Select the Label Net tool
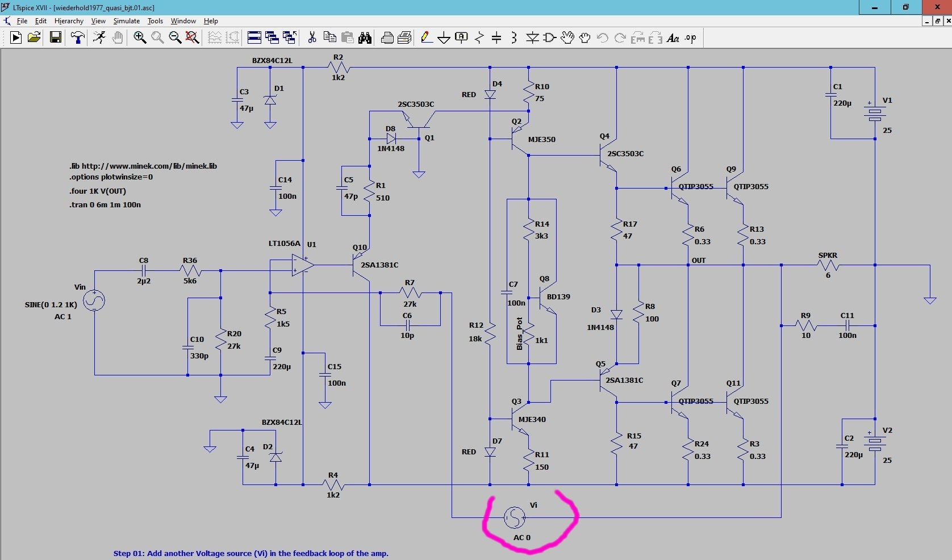The image size is (952, 560). point(461,37)
